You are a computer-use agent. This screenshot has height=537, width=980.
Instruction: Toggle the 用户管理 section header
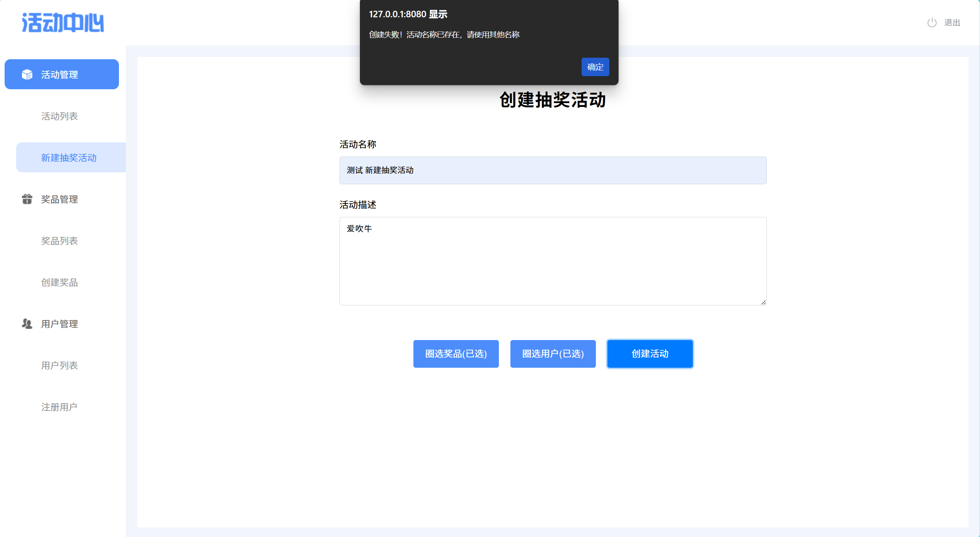click(x=60, y=324)
